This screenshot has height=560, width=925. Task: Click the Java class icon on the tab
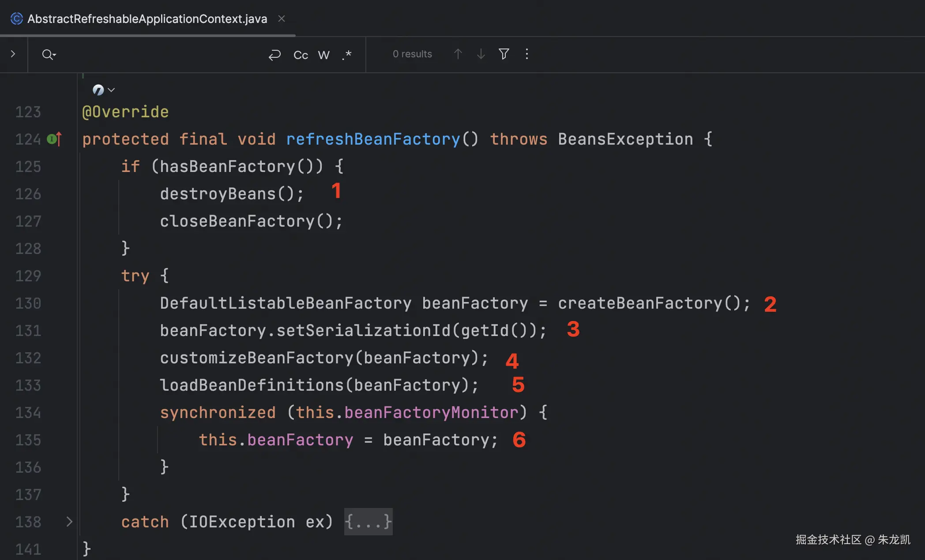[17, 19]
